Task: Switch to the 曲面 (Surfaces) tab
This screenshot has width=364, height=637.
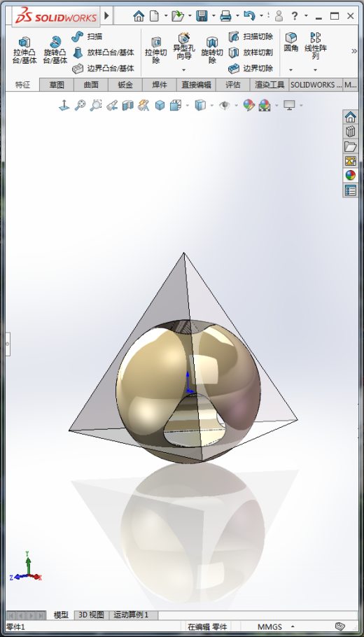Action: tap(91, 85)
